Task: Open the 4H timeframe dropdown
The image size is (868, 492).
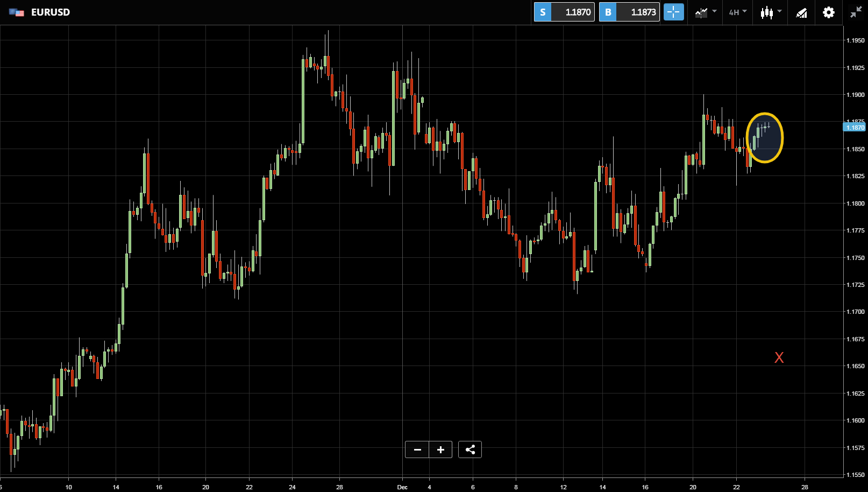Action: 738,12
